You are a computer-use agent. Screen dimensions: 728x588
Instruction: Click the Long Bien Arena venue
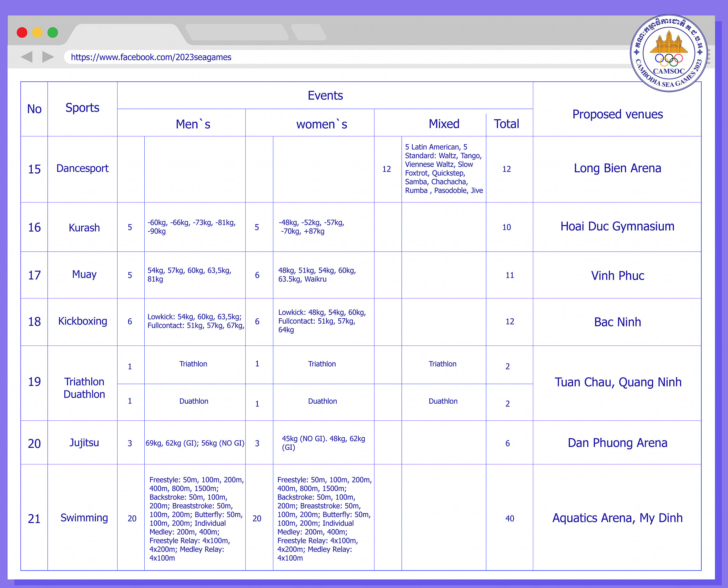(617, 168)
